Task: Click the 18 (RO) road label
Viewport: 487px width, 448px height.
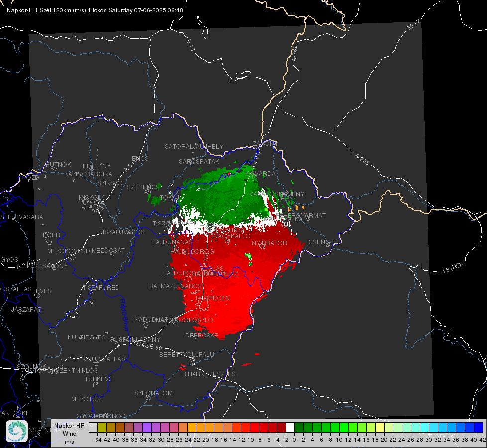Action: click(x=453, y=268)
